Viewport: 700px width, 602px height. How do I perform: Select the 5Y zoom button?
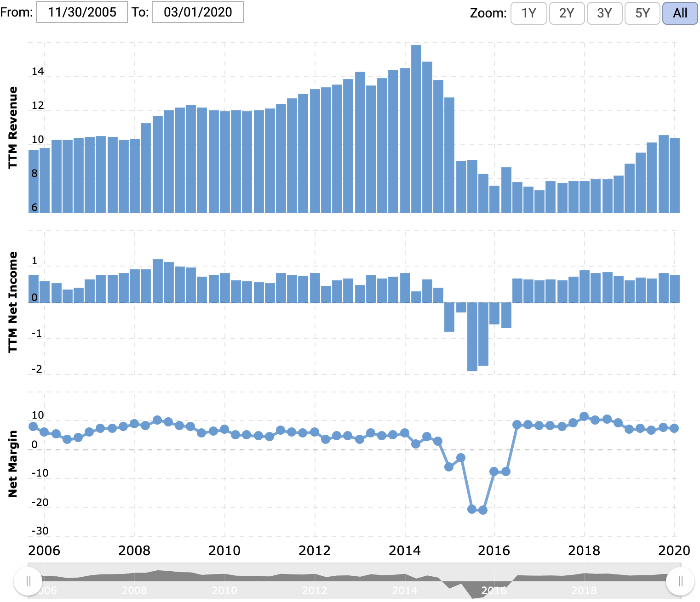click(642, 13)
